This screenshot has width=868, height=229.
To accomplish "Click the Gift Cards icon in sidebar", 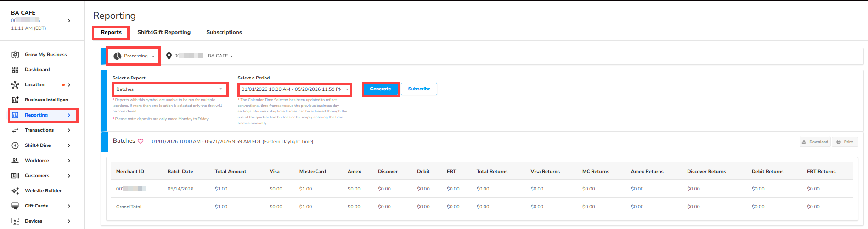I will click(15, 206).
